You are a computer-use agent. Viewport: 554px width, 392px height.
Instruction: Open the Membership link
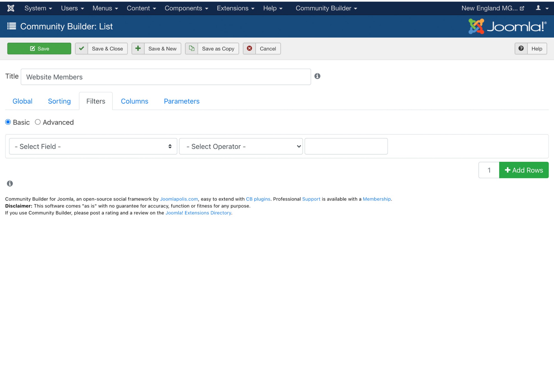(377, 199)
